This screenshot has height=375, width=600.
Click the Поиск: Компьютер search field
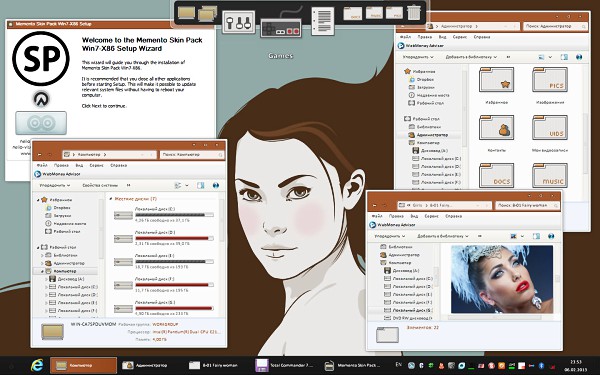[192, 155]
